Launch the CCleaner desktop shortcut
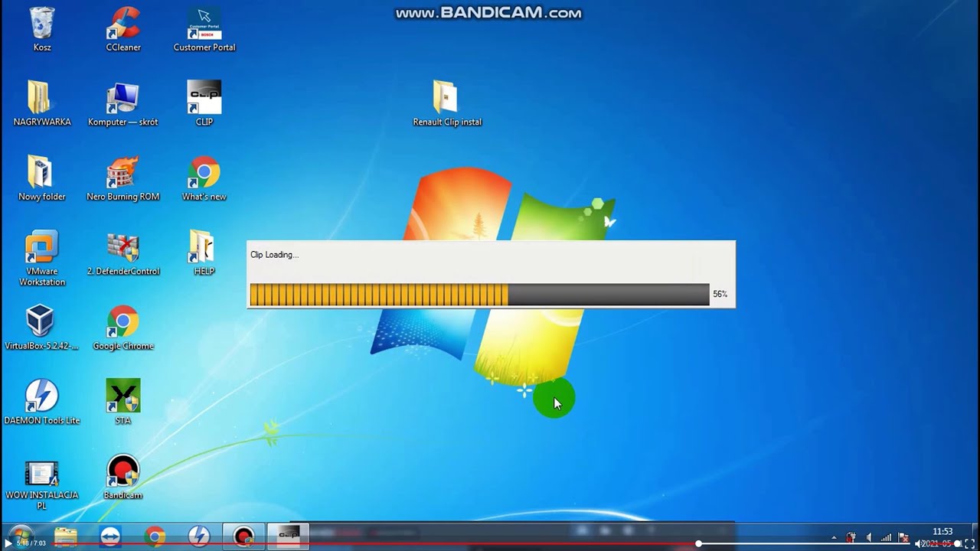 (123, 29)
